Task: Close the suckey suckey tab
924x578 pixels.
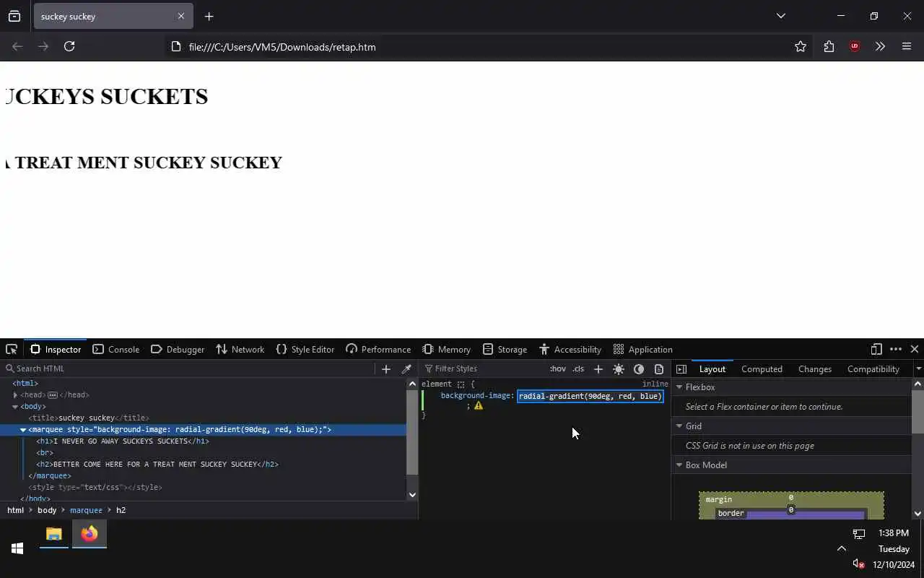Action: 180,16
